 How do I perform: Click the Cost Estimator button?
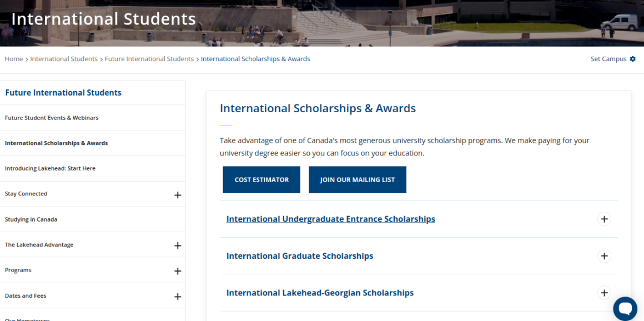click(261, 179)
